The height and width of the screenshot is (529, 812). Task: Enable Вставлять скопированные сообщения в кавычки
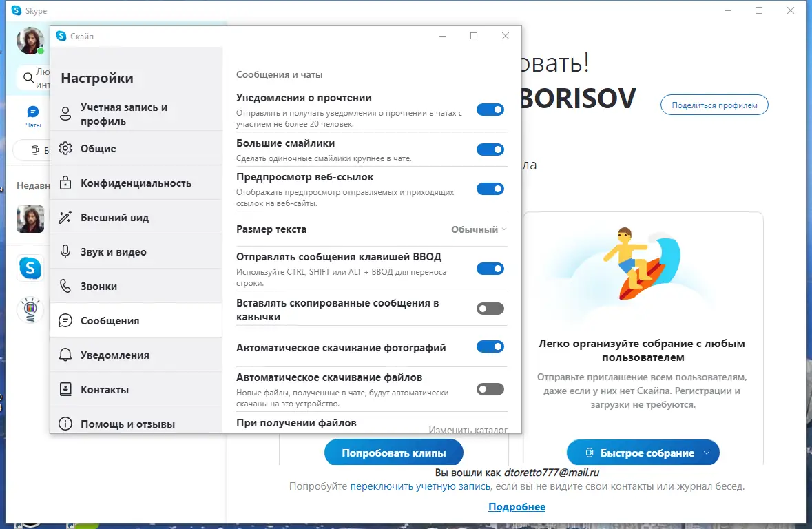[490, 309]
